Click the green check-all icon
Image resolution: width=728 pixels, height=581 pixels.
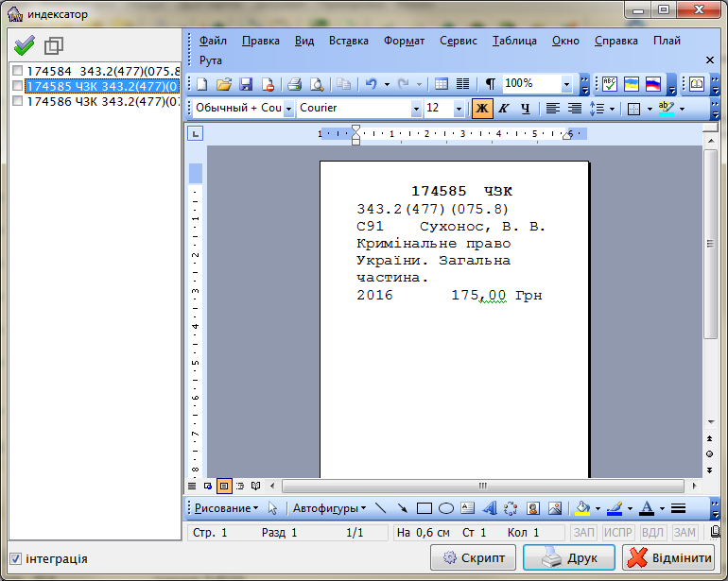coord(25,45)
